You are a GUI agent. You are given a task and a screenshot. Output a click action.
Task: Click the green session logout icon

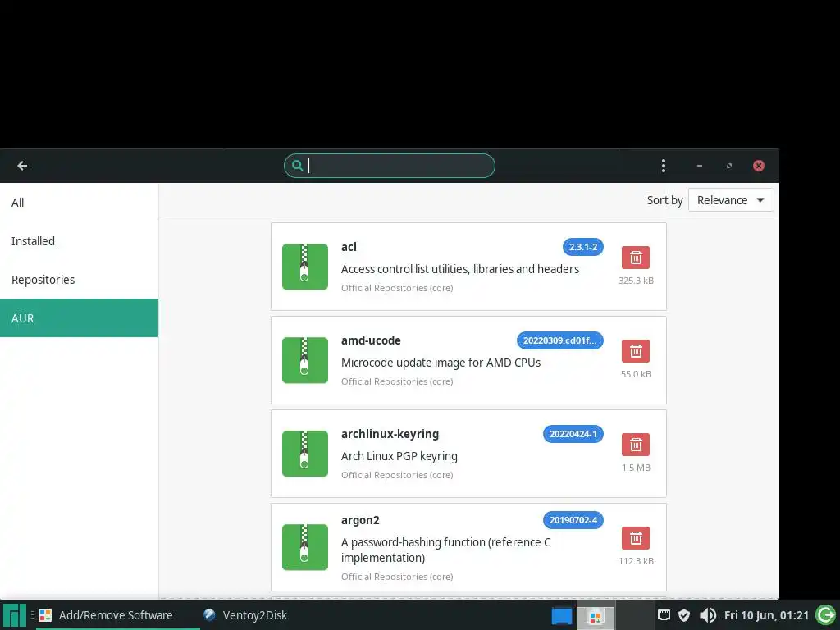pyautogui.click(x=825, y=615)
